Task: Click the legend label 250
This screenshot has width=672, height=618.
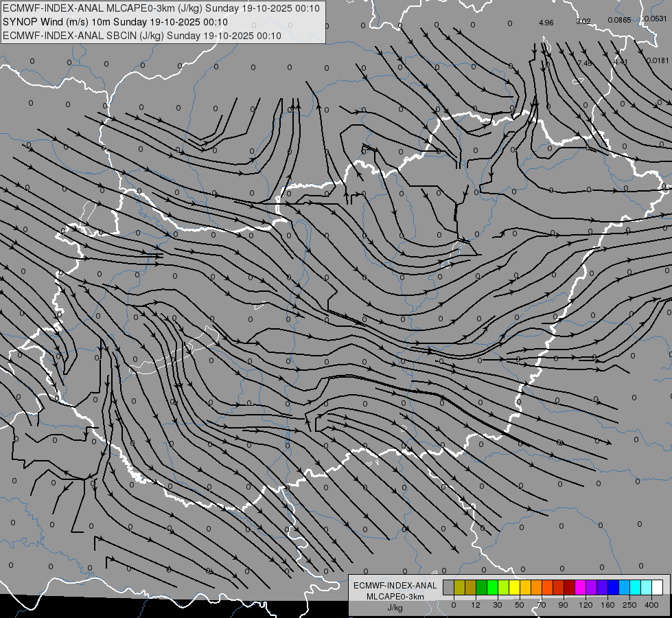Action: [629, 605]
